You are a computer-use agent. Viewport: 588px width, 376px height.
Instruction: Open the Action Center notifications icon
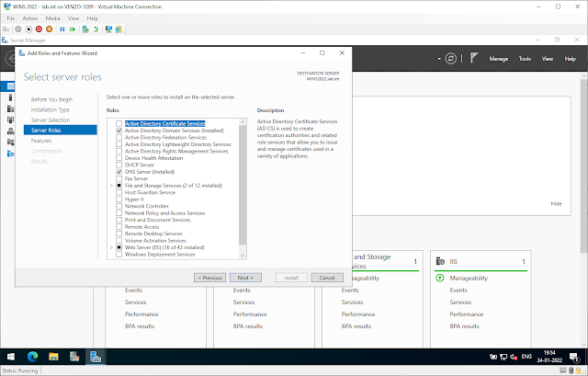click(574, 357)
